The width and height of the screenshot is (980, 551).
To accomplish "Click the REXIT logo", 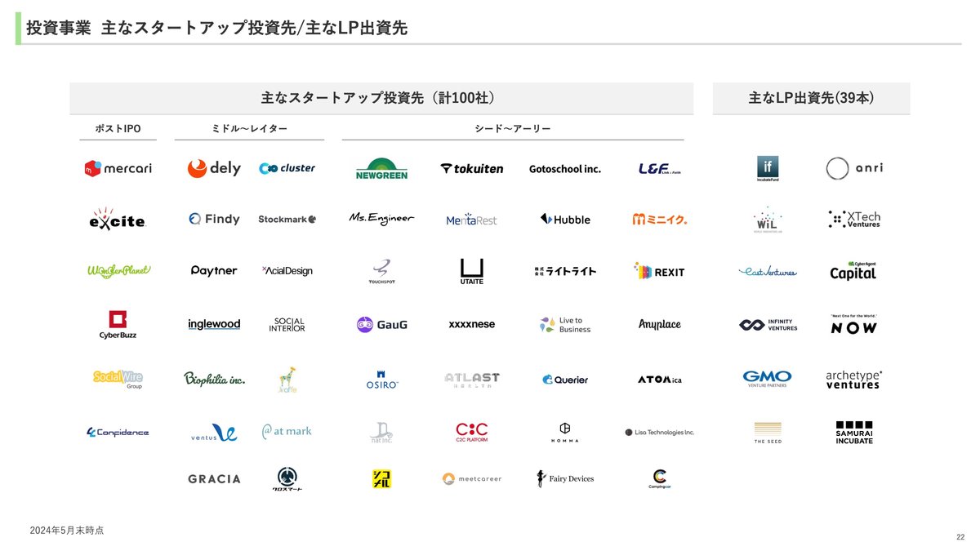I will pyautogui.click(x=660, y=271).
